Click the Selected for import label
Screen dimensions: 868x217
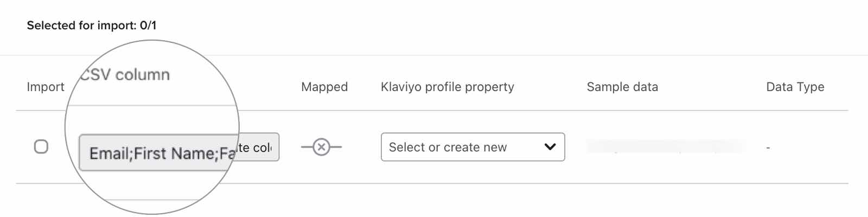pos(81,25)
